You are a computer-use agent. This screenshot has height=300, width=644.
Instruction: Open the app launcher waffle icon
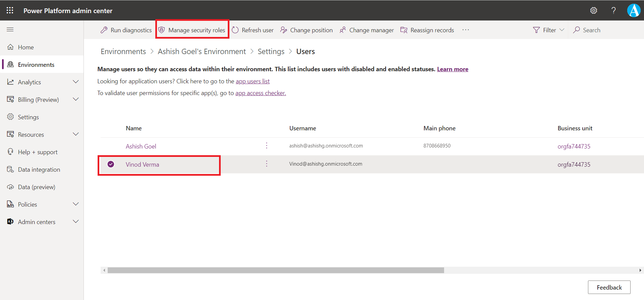point(10,10)
